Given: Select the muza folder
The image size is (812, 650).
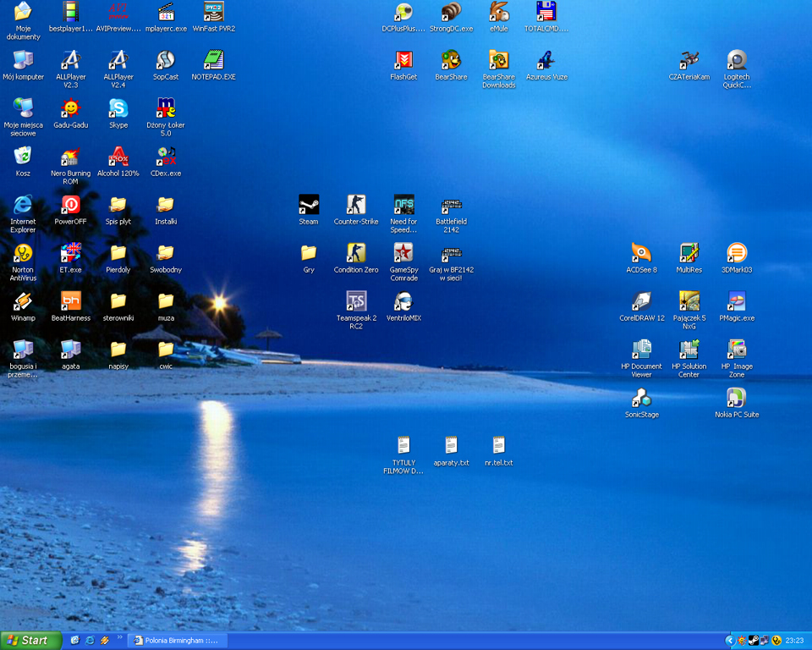Looking at the screenshot, I should [166, 302].
